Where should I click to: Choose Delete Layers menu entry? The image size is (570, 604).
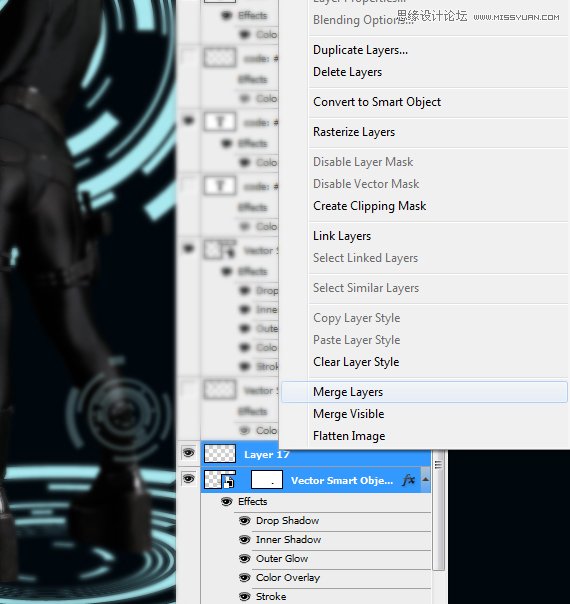coord(347,72)
